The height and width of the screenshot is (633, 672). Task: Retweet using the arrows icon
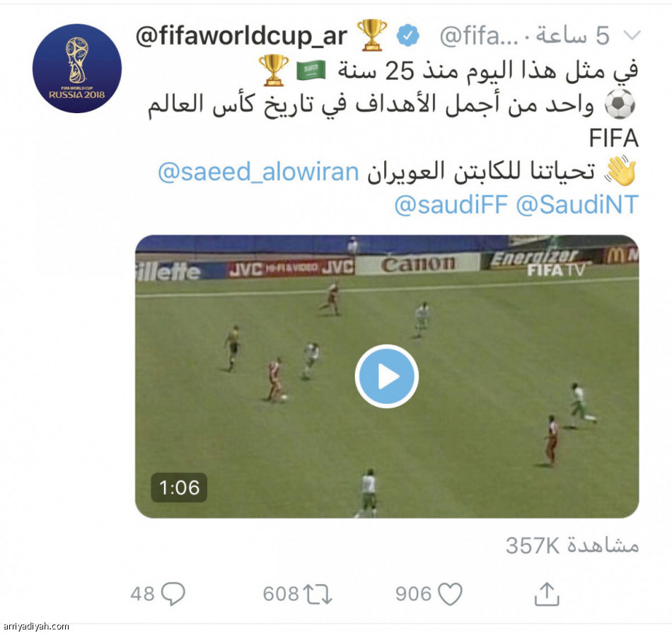[x=318, y=594]
